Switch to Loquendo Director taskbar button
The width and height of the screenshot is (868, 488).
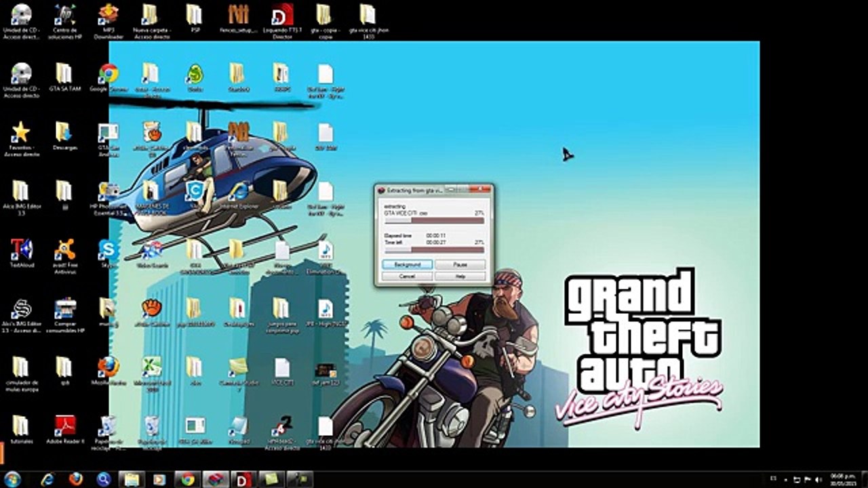(243, 479)
